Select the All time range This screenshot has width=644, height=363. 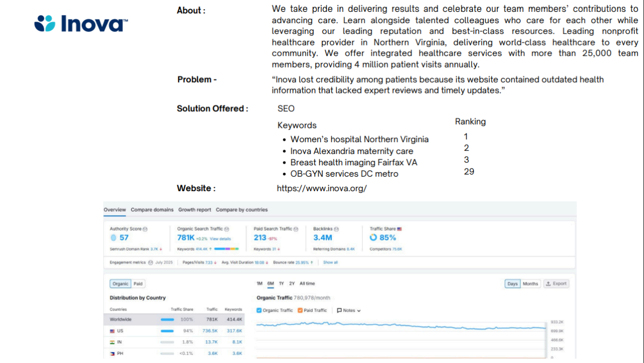[x=307, y=284]
